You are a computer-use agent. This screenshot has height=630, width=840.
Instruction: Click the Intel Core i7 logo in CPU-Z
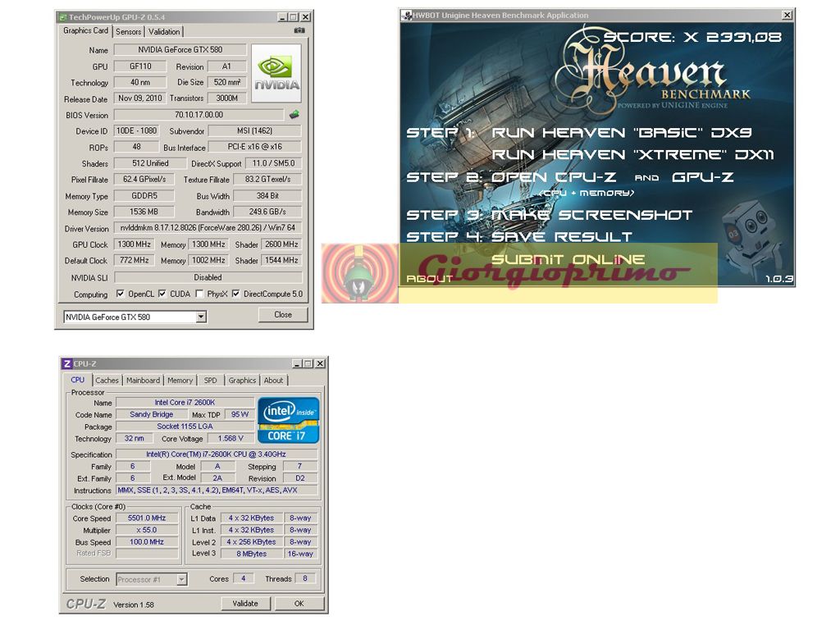coord(288,420)
